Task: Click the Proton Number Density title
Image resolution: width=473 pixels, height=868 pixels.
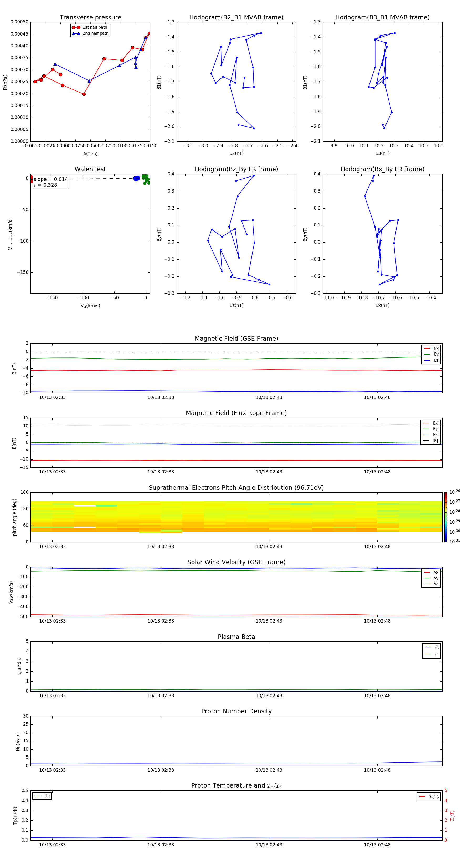Action: coord(236,711)
